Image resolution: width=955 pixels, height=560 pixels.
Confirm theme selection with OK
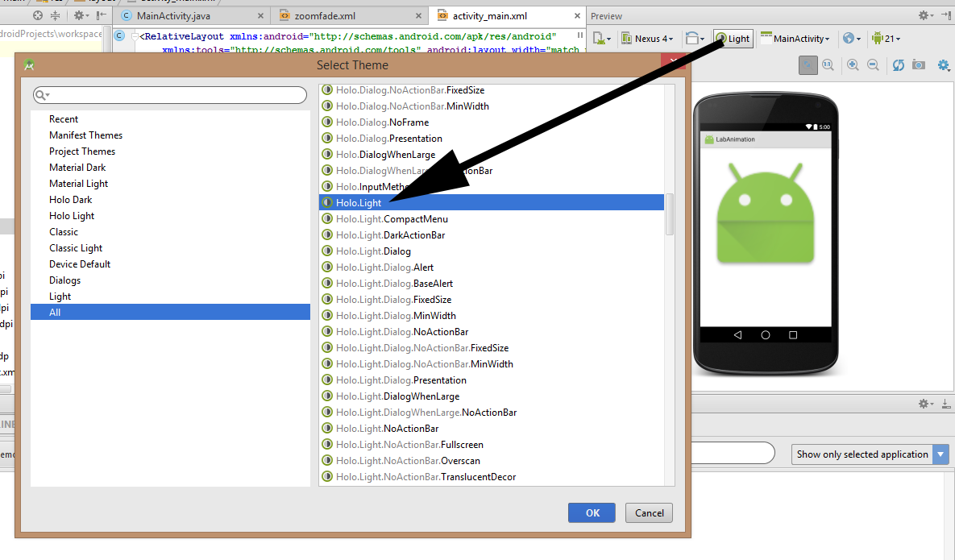[x=592, y=512]
